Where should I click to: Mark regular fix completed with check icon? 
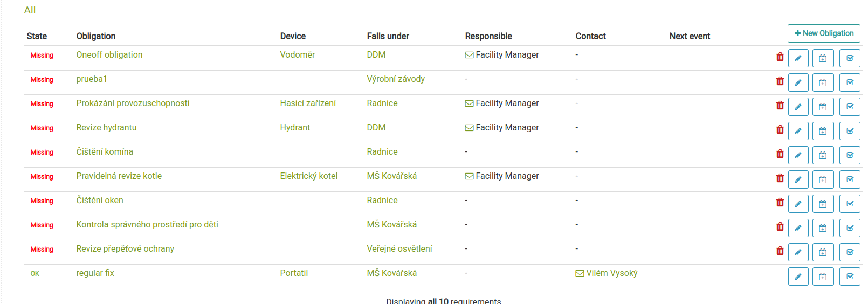pyautogui.click(x=850, y=277)
